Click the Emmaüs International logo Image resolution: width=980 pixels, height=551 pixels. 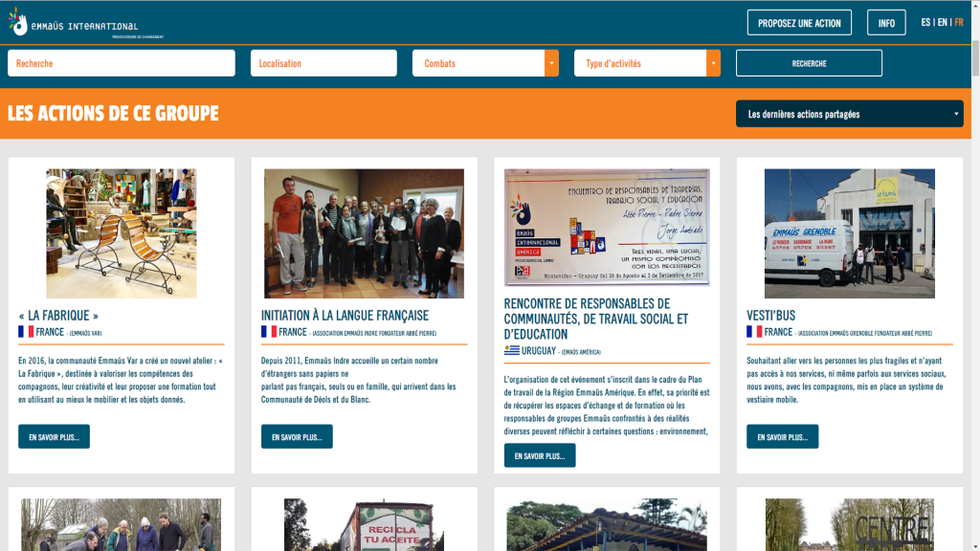[x=85, y=24]
